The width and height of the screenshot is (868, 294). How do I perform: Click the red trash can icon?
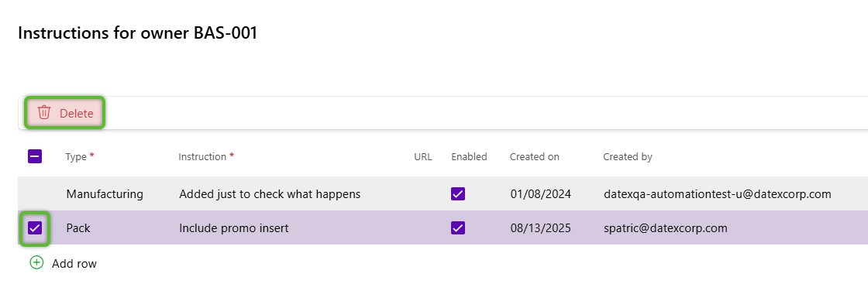click(x=43, y=113)
